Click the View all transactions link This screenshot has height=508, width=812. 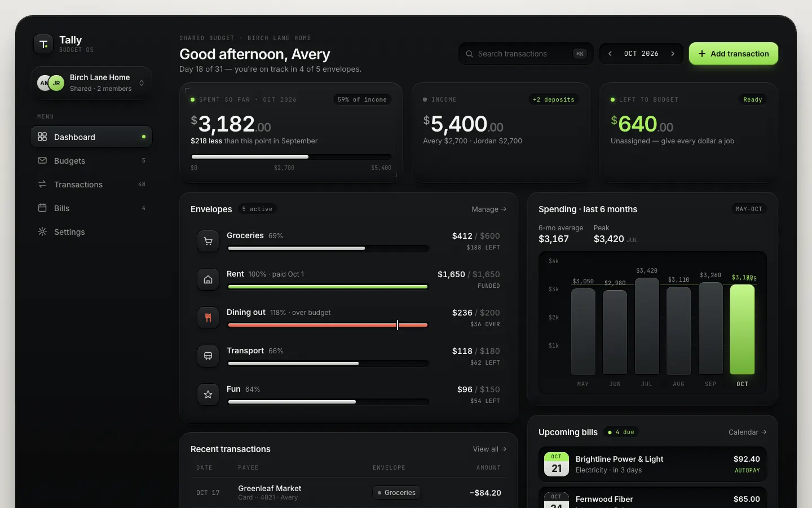click(489, 449)
